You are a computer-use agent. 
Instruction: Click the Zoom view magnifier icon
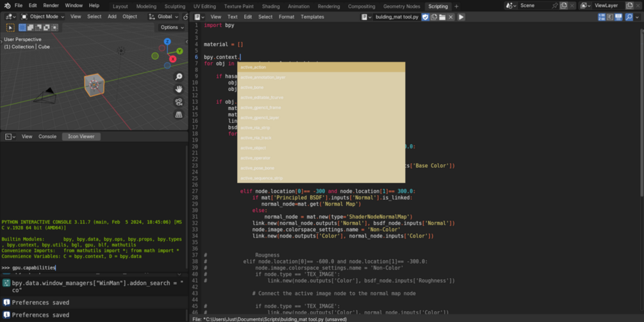[179, 77]
